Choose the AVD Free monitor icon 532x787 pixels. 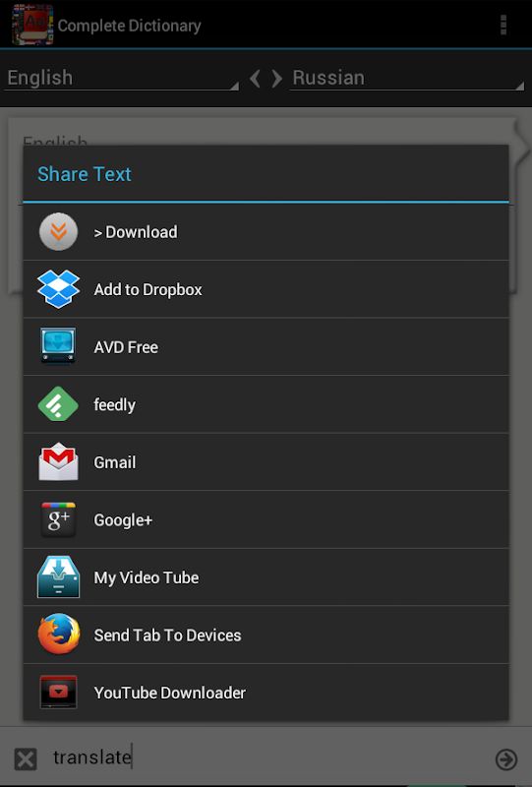(x=58, y=346)
